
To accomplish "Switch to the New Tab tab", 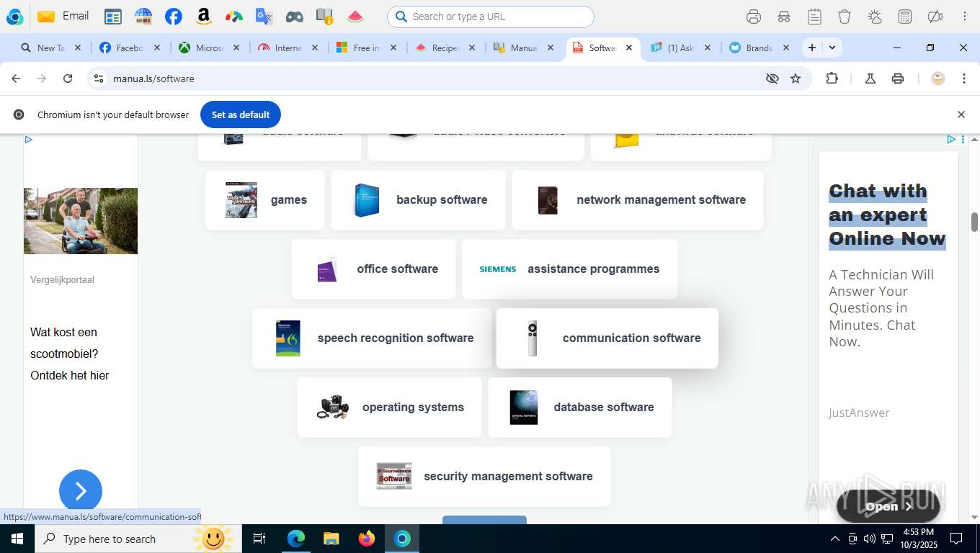I will coord(50,48).
